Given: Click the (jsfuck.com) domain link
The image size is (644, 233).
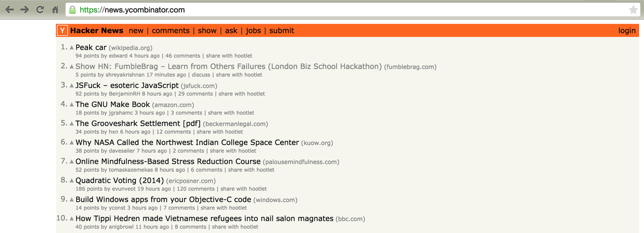Looking at the screenshot, I should point(200,86).
